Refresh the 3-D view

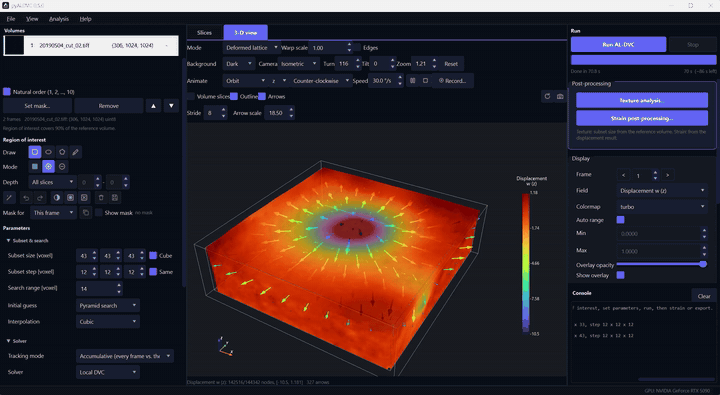point(547,96)
